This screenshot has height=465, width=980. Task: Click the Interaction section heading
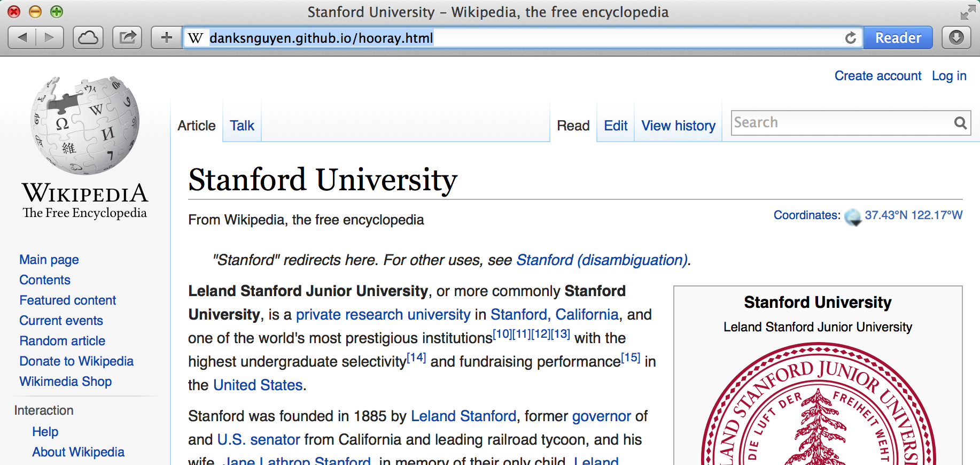tap(44, 410)
